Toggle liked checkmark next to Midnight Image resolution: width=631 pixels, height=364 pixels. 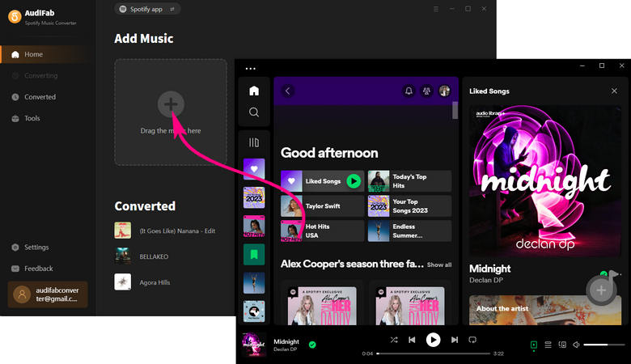click(x=312, y=345)
